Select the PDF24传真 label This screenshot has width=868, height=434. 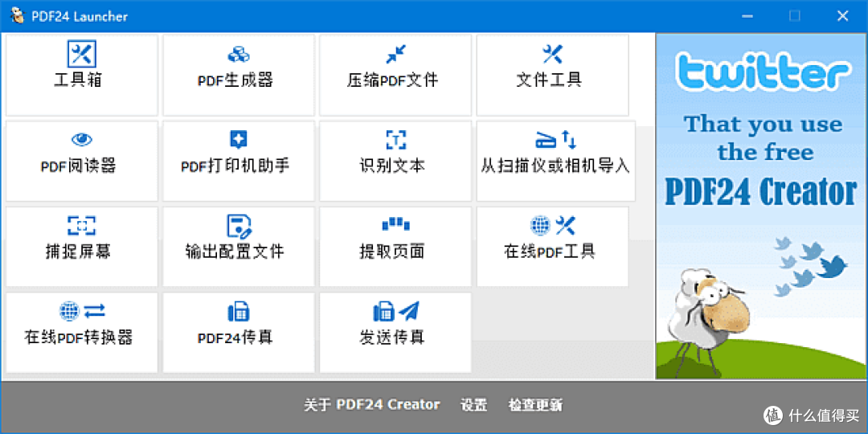(235, 338)
